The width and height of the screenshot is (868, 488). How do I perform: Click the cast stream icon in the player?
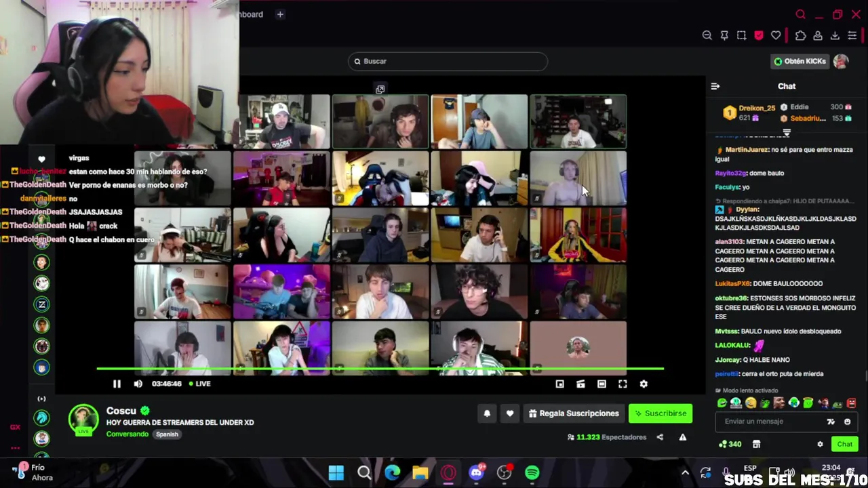click(x=580, y=384)
